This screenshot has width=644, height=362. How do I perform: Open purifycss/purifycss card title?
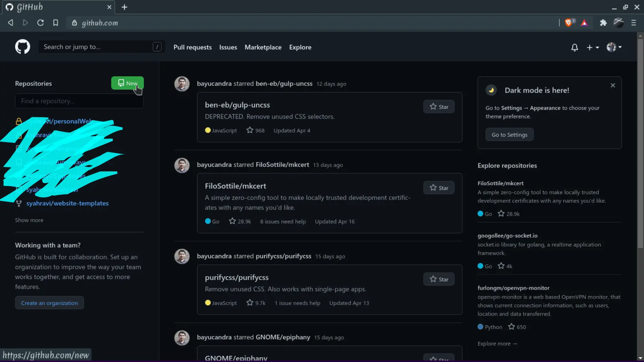(x=237, y=277)
